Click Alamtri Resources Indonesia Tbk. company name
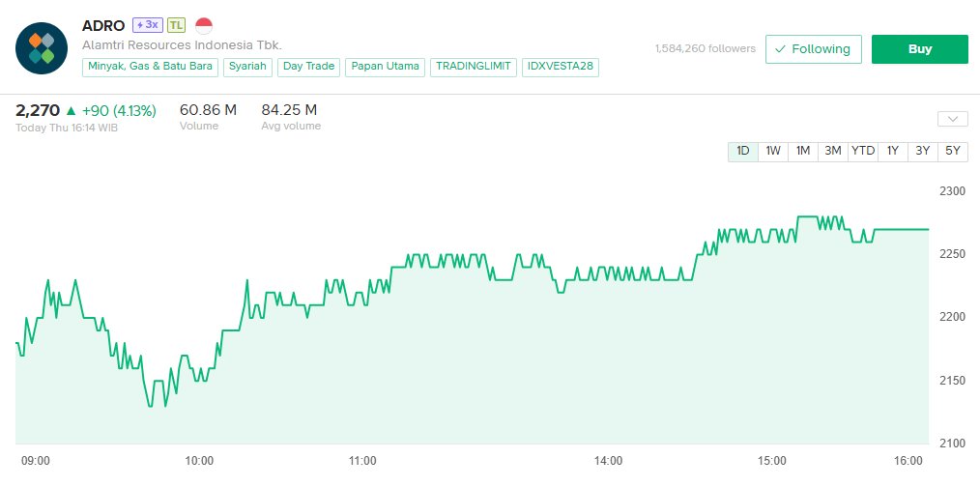This screenshot has height=487, width=980. tap(182, 45)
